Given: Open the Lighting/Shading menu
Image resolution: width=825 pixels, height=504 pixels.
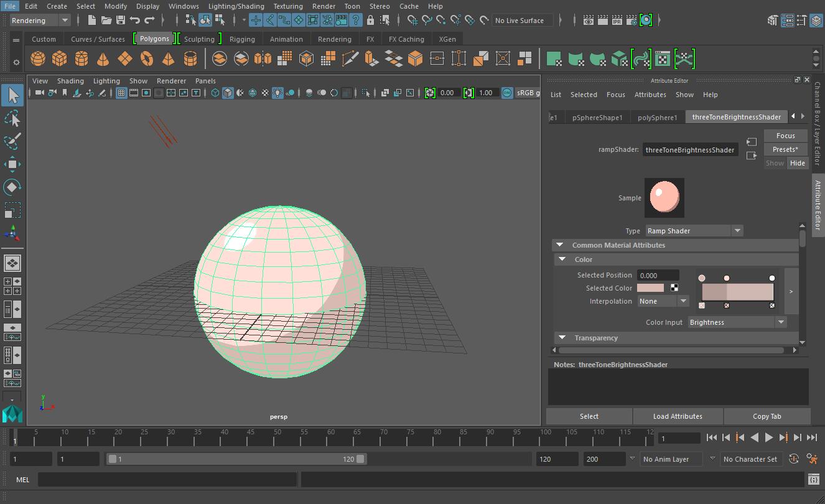Looking at the screenshot, I should coord(236,6).
